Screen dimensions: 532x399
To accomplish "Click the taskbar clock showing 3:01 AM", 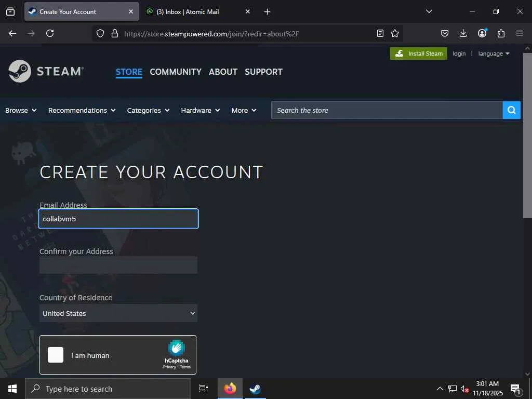I will click(x=487, y=389).
